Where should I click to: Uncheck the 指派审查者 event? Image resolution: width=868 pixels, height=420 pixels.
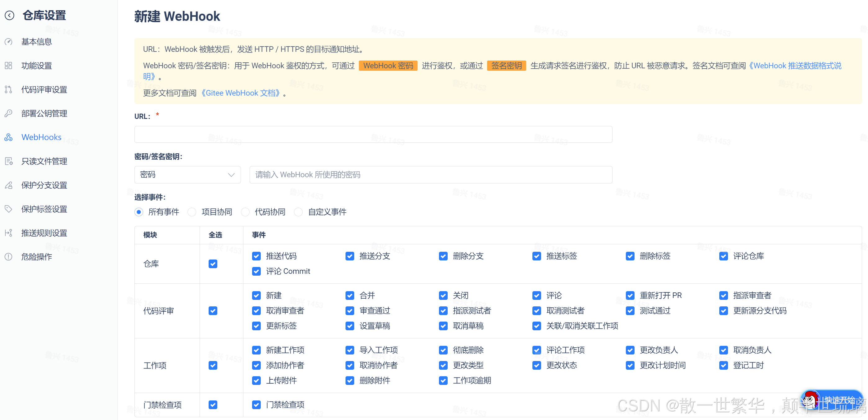[x=723, y=296]
